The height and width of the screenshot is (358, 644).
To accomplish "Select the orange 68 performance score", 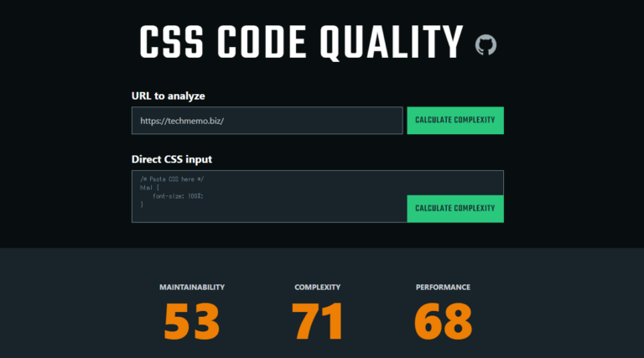I will (443, 321).
